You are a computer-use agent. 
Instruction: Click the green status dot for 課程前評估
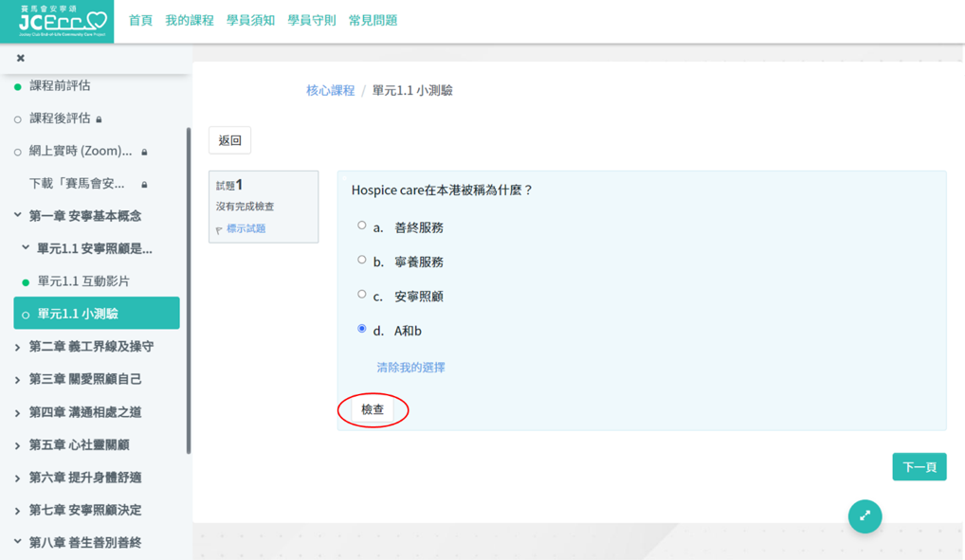18,87
